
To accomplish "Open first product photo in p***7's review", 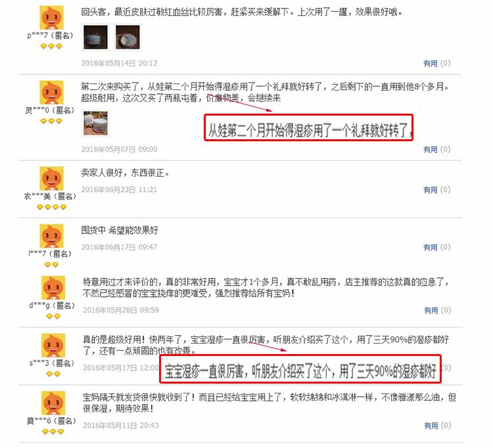I will 95,37.
